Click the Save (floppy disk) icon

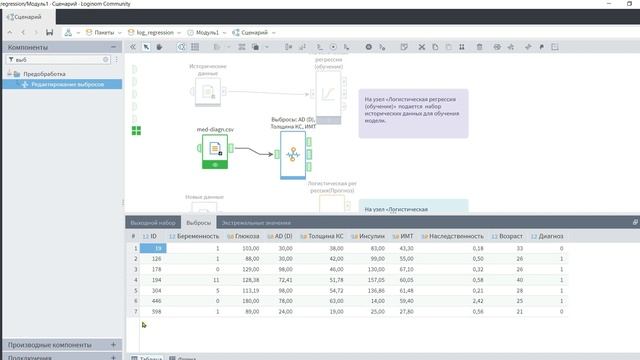(49, 32)
